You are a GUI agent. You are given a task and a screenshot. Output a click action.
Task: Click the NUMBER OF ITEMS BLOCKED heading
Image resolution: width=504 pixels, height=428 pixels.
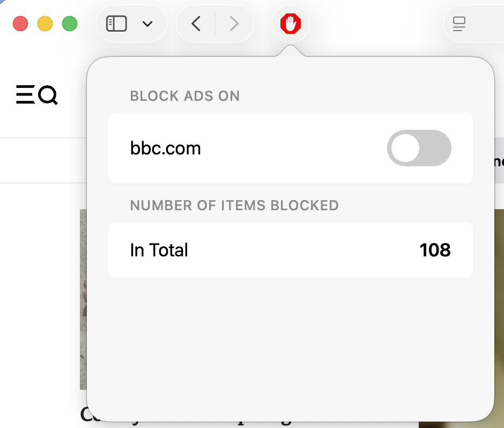[234, 205]
